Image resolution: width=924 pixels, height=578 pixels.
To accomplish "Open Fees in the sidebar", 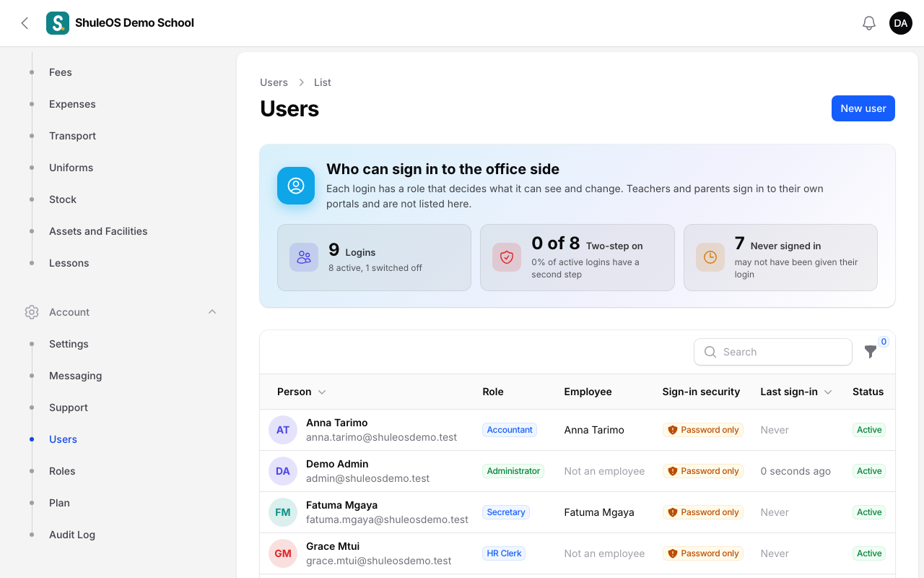I will tap(61, 72).
